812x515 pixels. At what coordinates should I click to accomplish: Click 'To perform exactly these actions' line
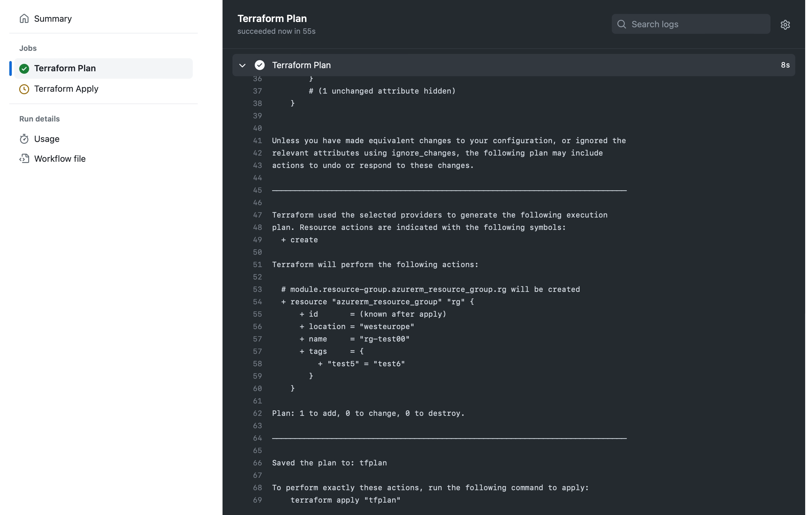click(430, 488)
